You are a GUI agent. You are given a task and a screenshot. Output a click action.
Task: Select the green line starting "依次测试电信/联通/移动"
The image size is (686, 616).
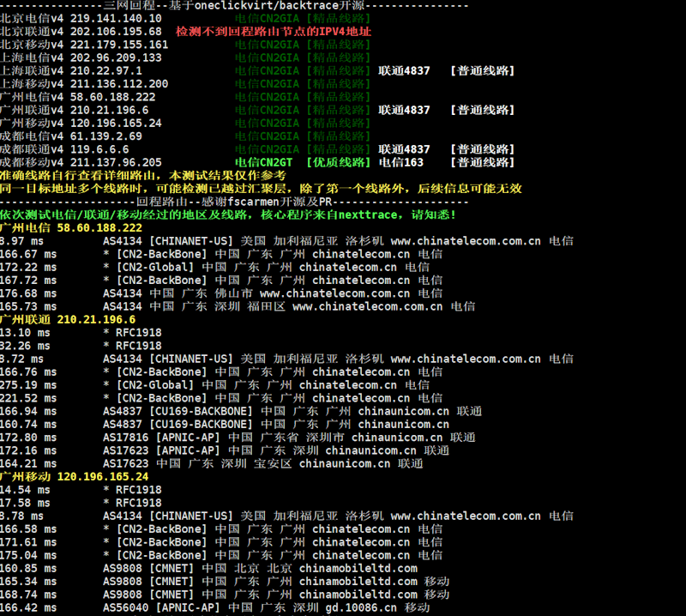click(228, 215)
